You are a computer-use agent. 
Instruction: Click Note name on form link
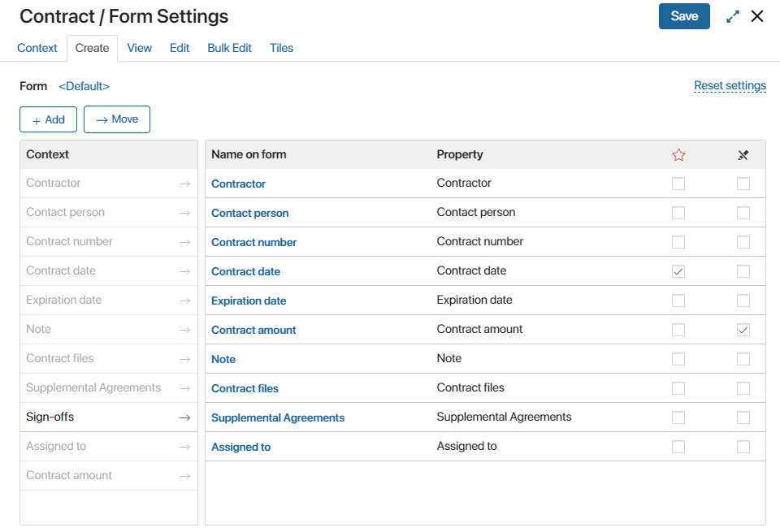(x=223, y=360)
